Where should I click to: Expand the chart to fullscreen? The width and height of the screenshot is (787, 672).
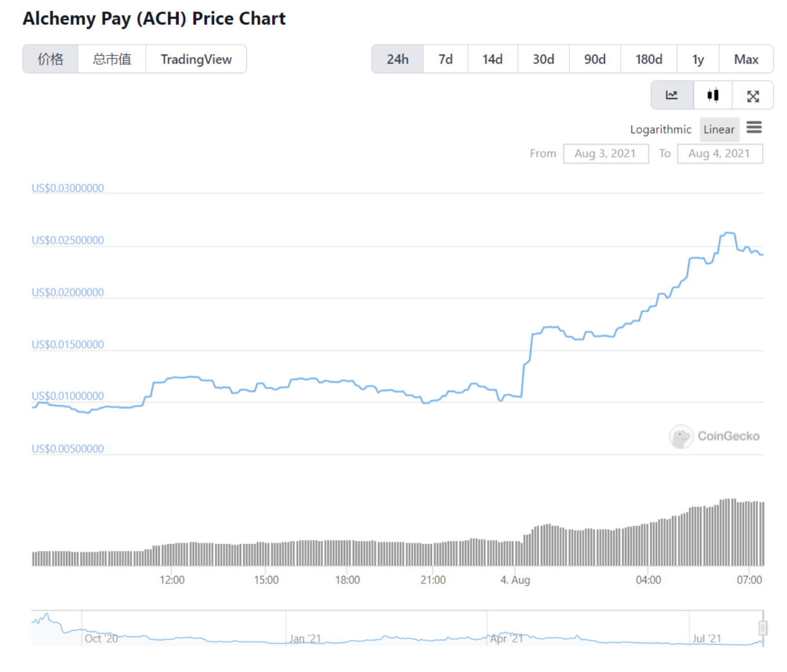(x=753, y=95)
